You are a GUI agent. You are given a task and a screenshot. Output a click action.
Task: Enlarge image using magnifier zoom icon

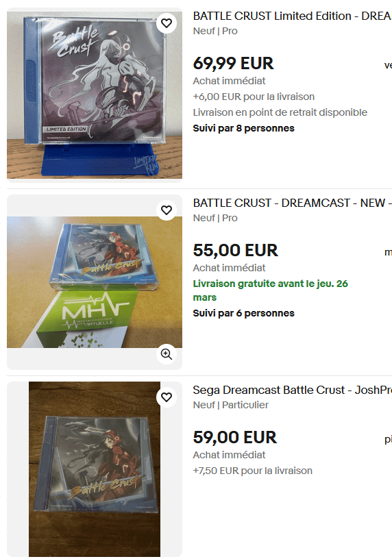click(x=167, y=354)
